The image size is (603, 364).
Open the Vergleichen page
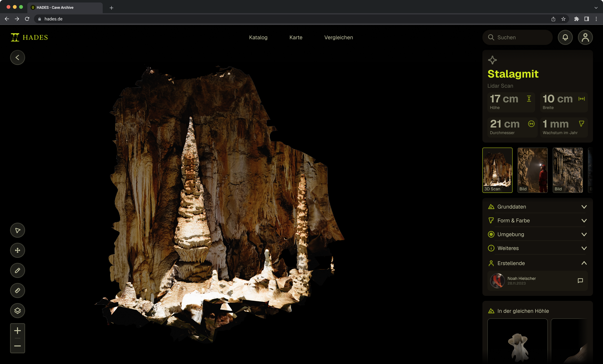[338, 38]
